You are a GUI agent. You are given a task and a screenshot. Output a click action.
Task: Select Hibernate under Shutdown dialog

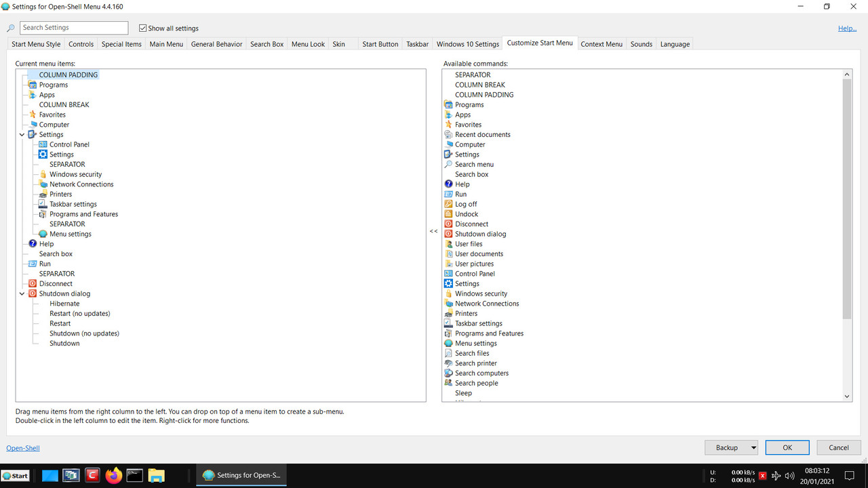(64, 304)
